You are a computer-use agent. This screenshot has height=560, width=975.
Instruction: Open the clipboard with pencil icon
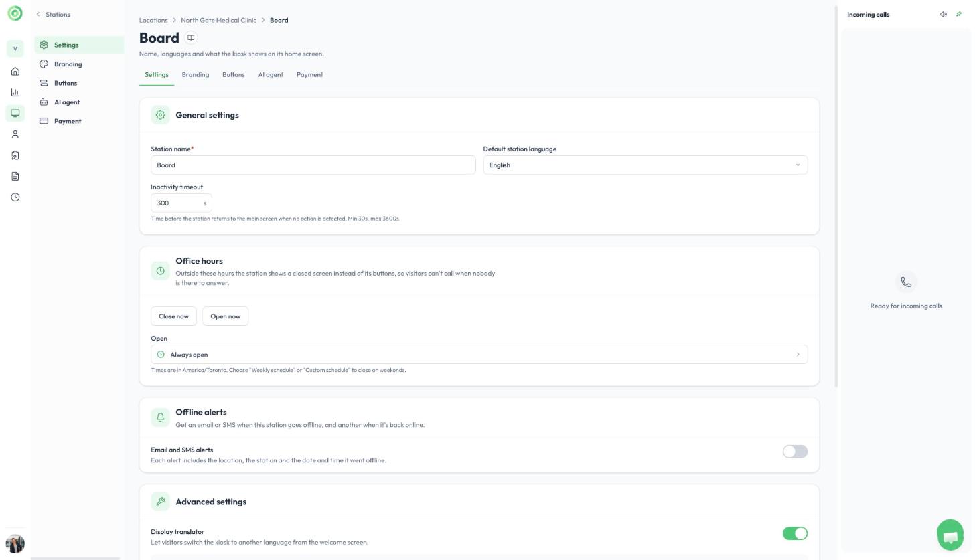tap(15, 155)
